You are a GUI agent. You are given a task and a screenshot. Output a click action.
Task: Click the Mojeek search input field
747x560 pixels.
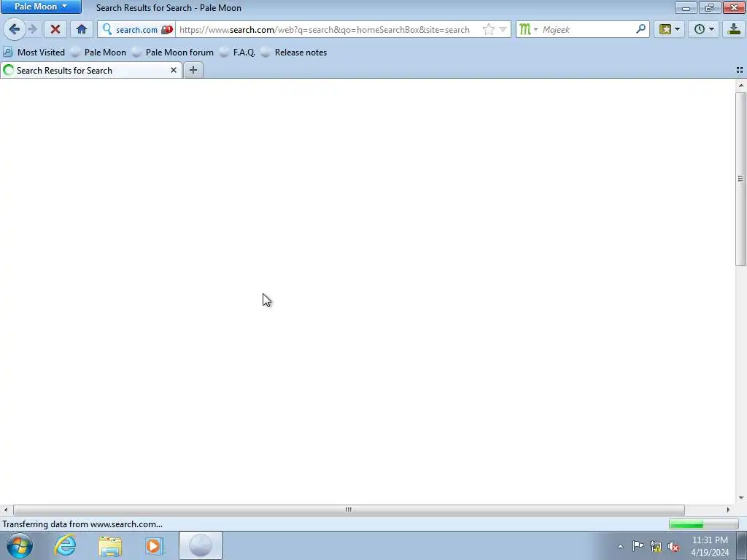[x=587, y=29]
